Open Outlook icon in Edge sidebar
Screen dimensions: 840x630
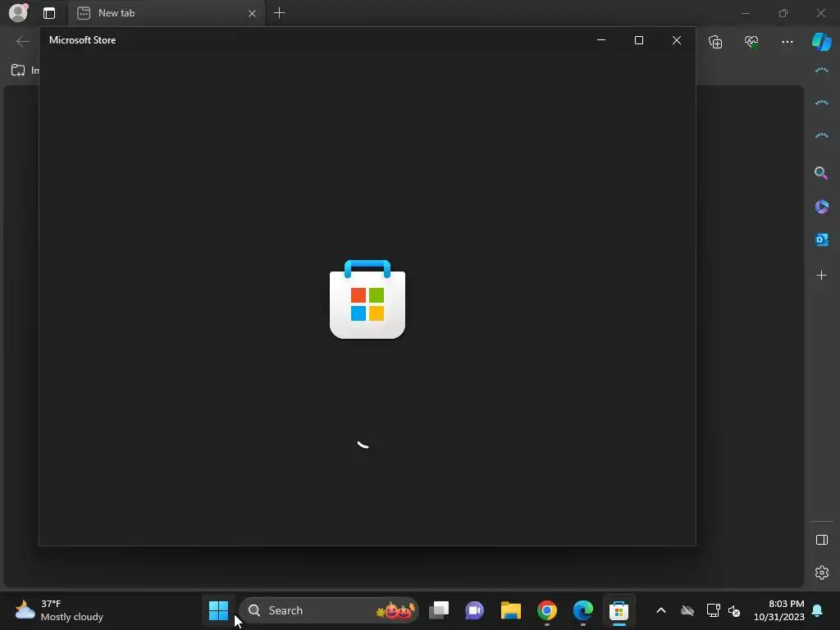[822, 240]
